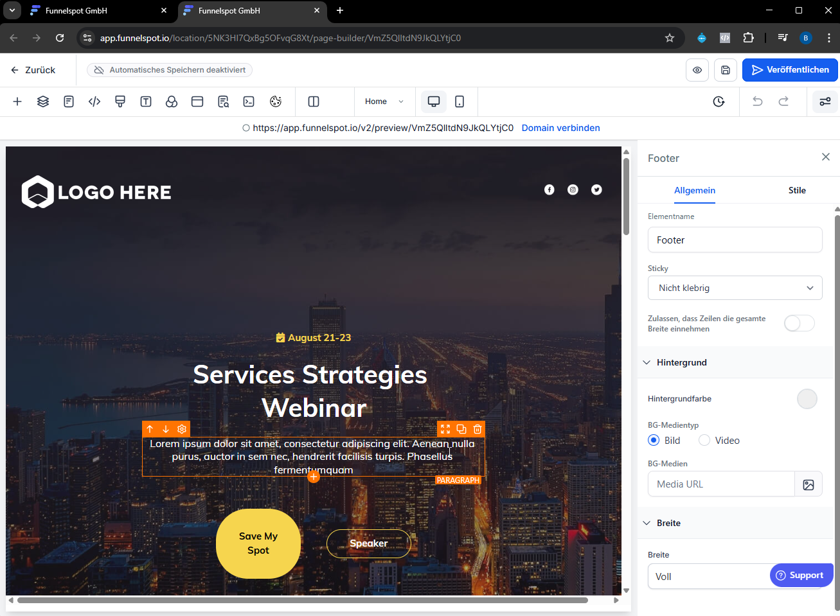Open the Support chat button
Viewport: 840px width, 616px height.
coord(801,575)
